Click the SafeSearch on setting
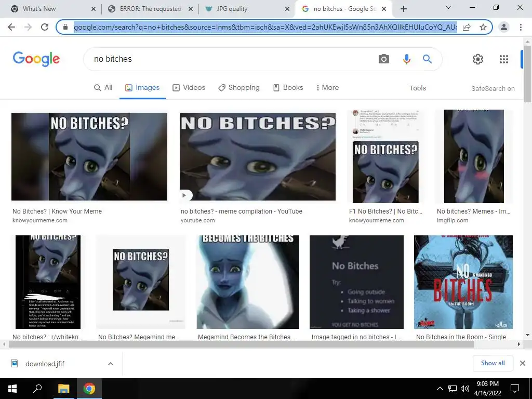The width and height of the screenshot is (532, 399). point(493,88)
